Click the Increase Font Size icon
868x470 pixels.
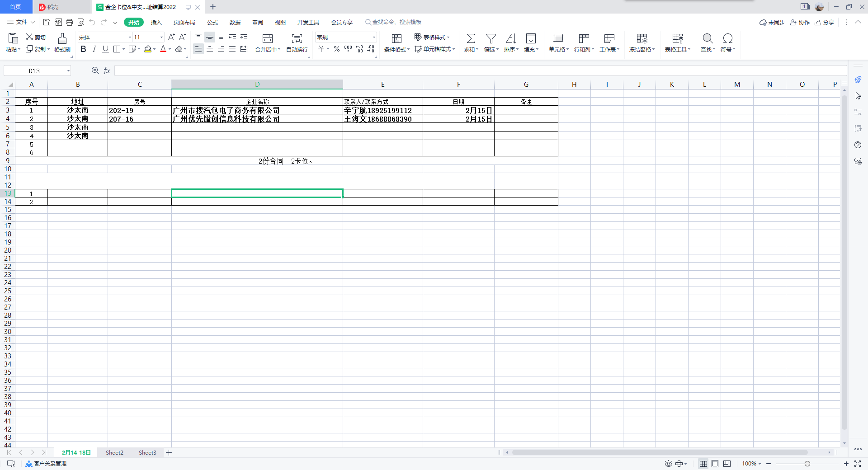pyautogui.click(x=171, y=37)
